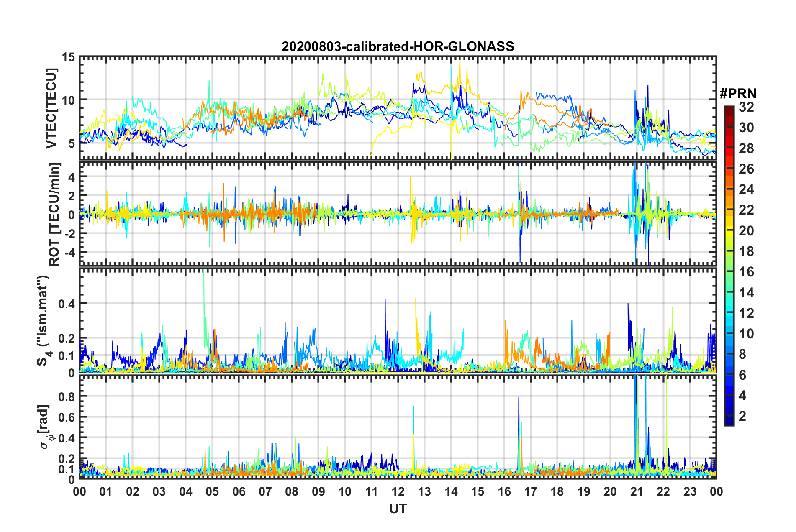Screen dimensions: 796x532
Task: Click the 'UT' x-axis label
Action: pyautogui.click(x=398, y=509)
